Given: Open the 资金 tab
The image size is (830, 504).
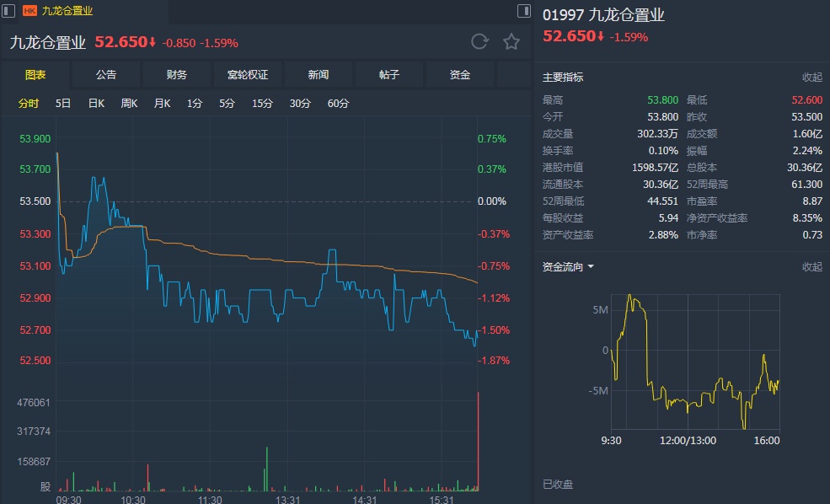Looking at the screenshot, I should (460, 75).
